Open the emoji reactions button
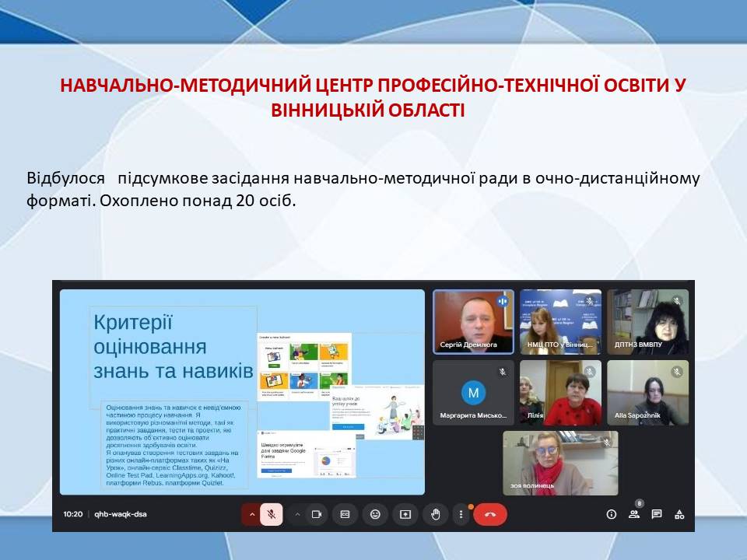Screen dimensions: 747x560 pyautogui.click(x=375, y=514)
